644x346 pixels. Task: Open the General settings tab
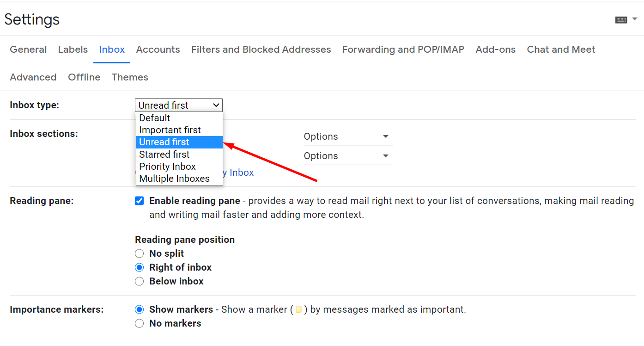coord(28,49)
